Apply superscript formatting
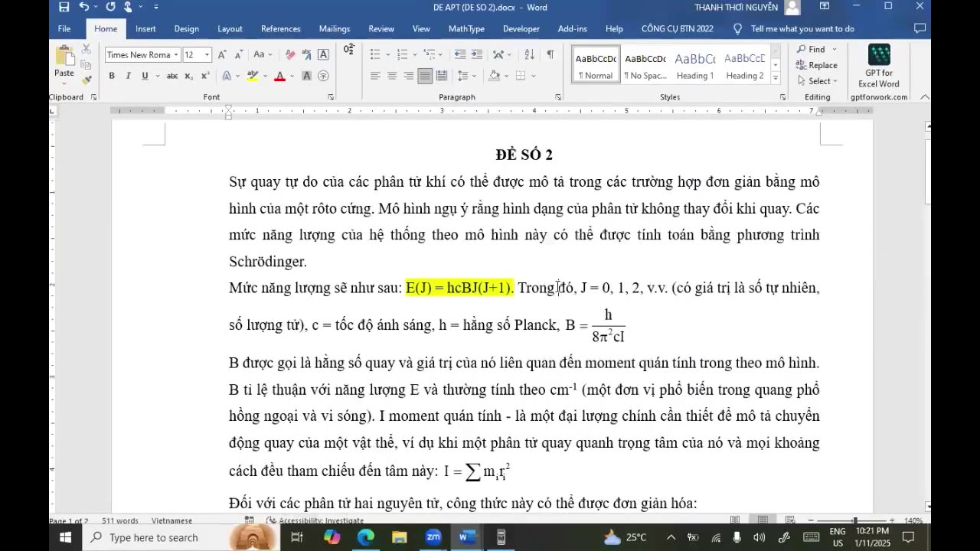Image resolution: width=980 pixels, height=551 pixels. (x=205, y=76)
